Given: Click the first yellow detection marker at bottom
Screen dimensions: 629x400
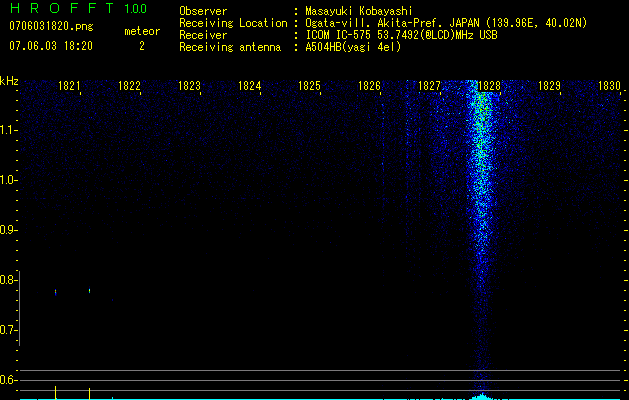Looking at the screenshot, I should [55, 392].
